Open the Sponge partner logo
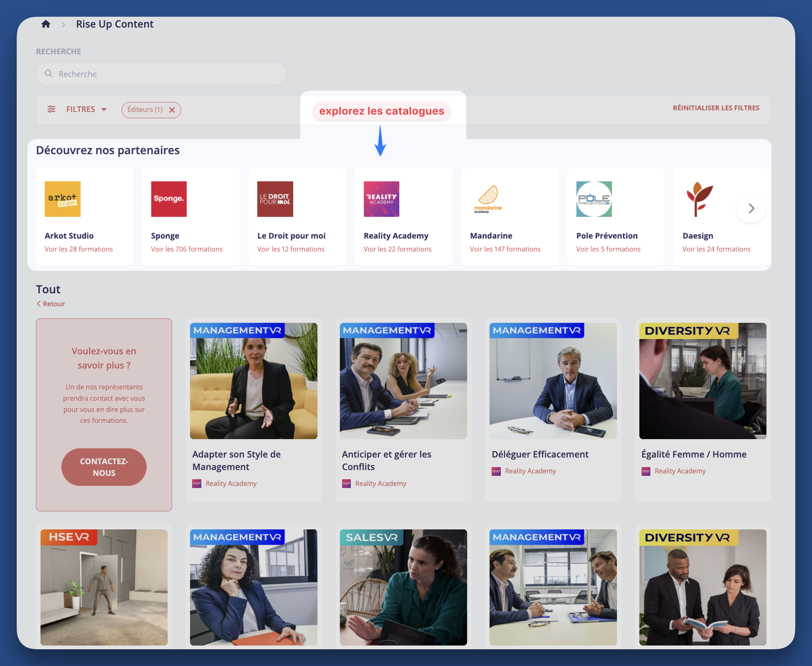 [169, 199]
